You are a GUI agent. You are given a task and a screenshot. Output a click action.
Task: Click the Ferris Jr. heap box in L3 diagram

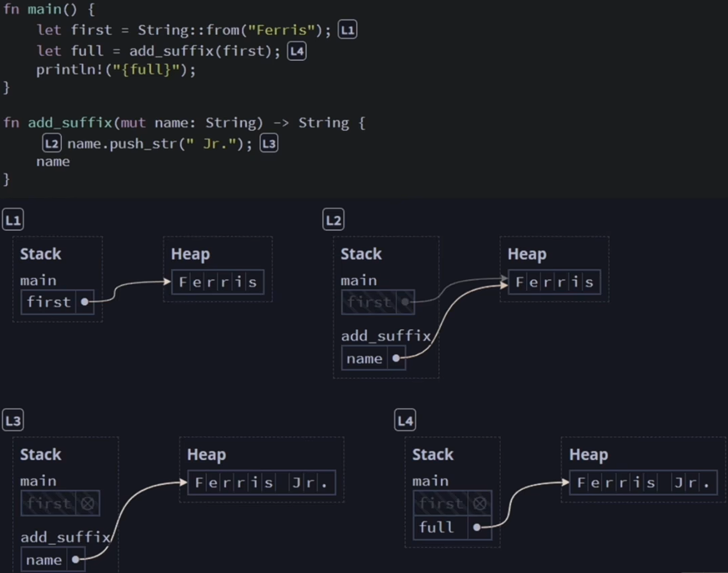pyautogui.click(x=261, y=482)
